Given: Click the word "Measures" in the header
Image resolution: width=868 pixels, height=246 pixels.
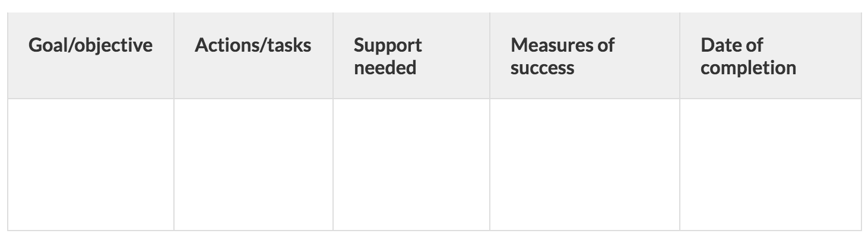Looking at the screenshot, I should click(546, 45).
